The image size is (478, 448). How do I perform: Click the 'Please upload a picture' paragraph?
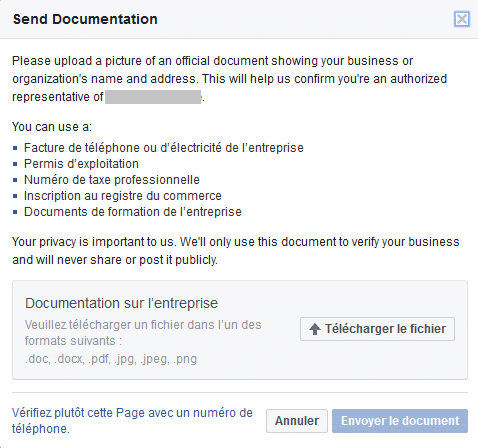click(229, 79)
